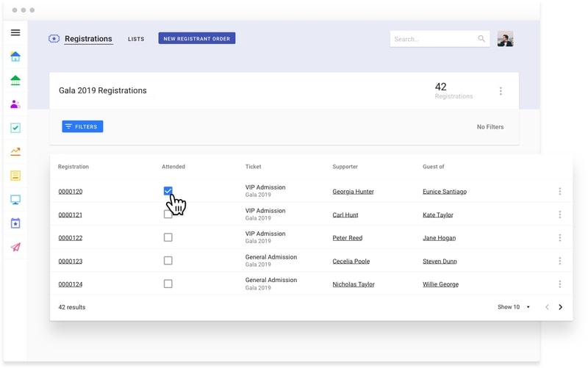This screenshot has width=588, height=368.
Task: Open guest host Steven Dunn
Action: click(x=440, y=261)
